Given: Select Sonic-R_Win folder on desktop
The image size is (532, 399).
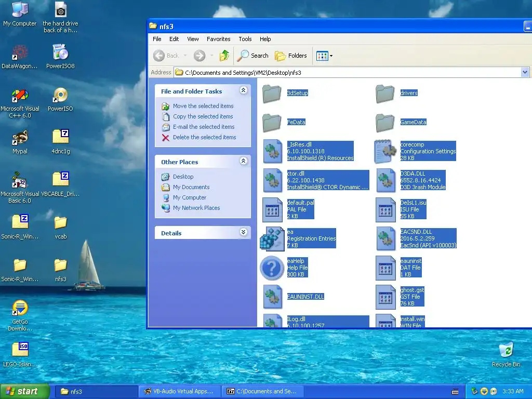Looking at the screenshot, I should coord(20,270).
